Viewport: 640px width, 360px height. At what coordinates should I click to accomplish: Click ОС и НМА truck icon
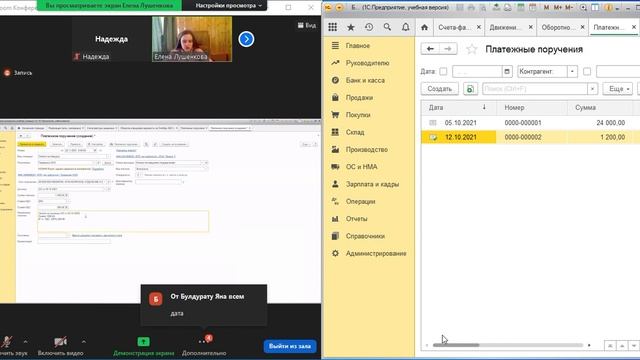point(335,167)
